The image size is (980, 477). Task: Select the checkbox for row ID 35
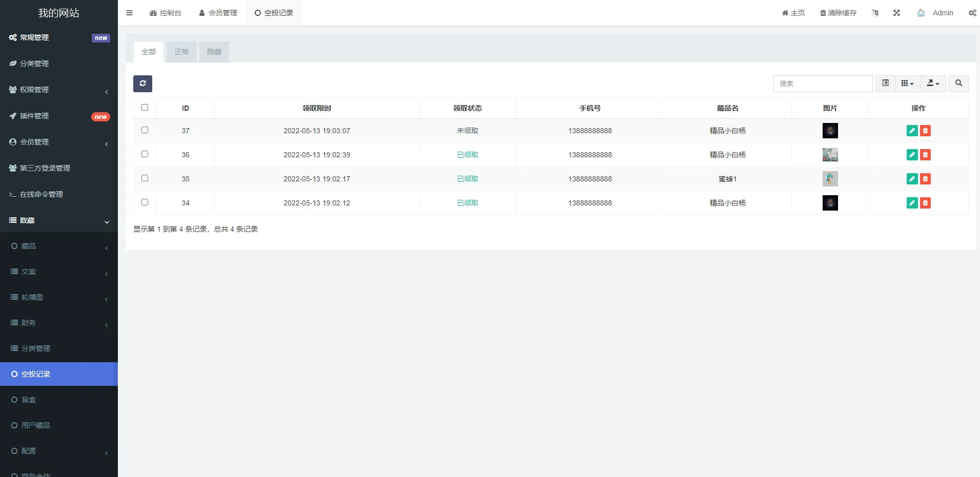point(145,178)
